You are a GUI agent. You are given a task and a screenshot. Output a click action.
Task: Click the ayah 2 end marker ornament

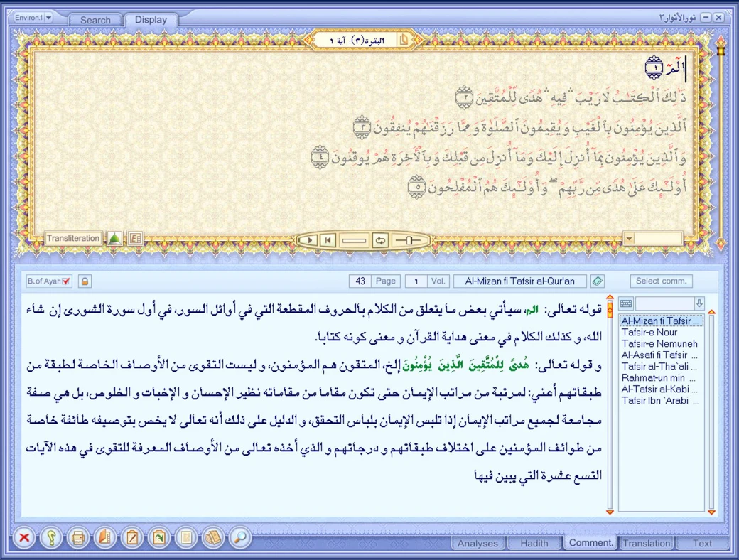coord(464,97)
